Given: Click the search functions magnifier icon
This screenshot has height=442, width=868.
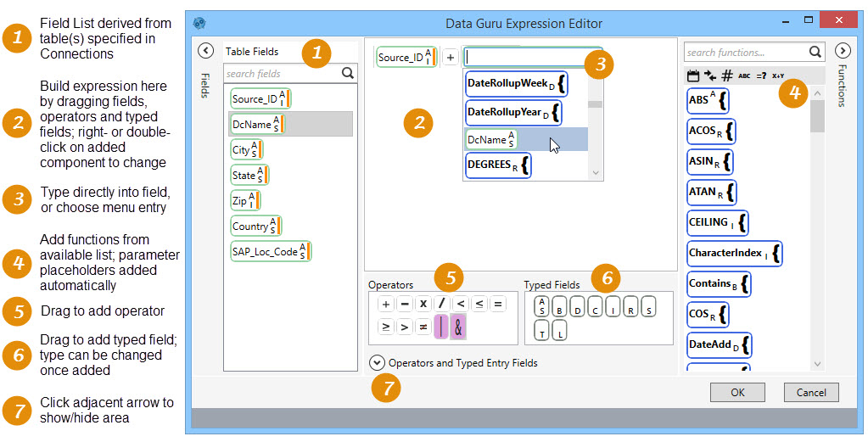Looking at the screenshot, I should [x=815, y=52].
